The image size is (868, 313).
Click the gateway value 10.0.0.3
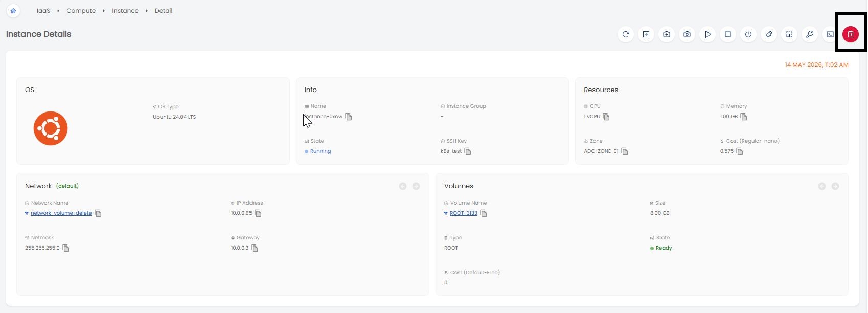[x=240, y=248]
